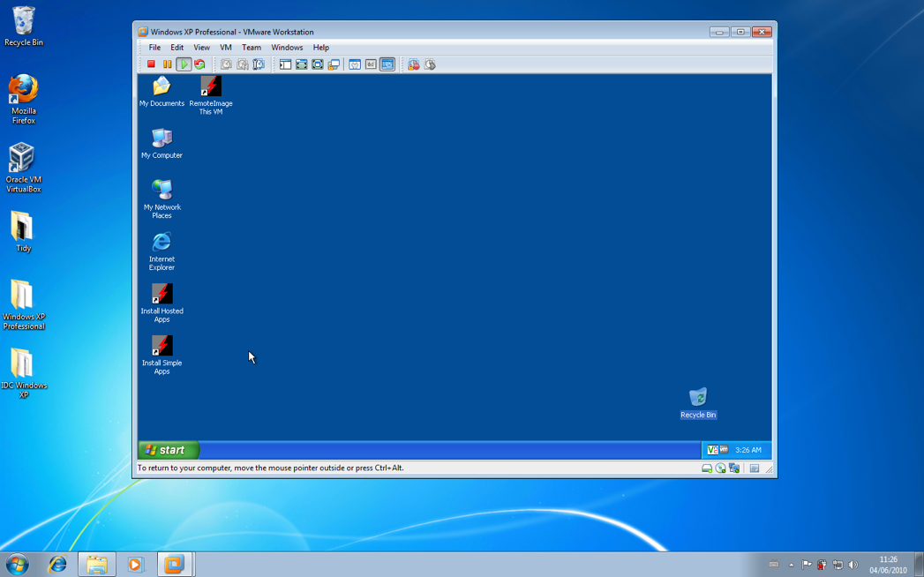Open the Help menu in VMware
924x577 pixels.
click(x=321, y=47)
